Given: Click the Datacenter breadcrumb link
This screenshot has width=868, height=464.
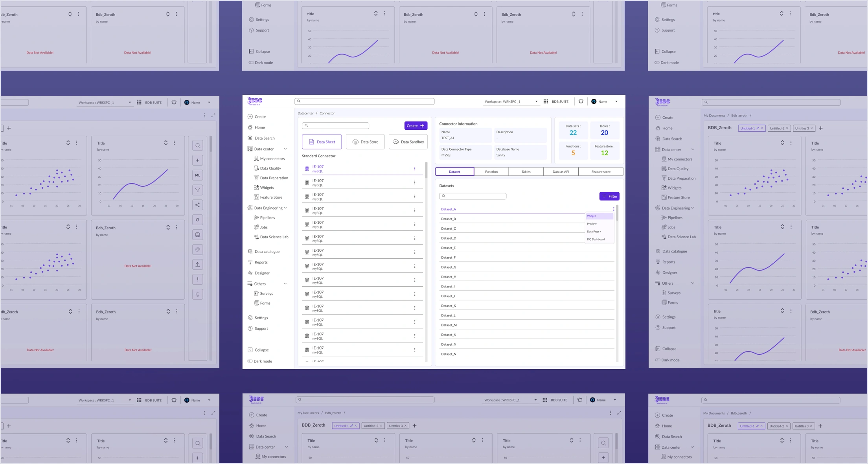Looking at the screenshot, I should tap(305, 113).
